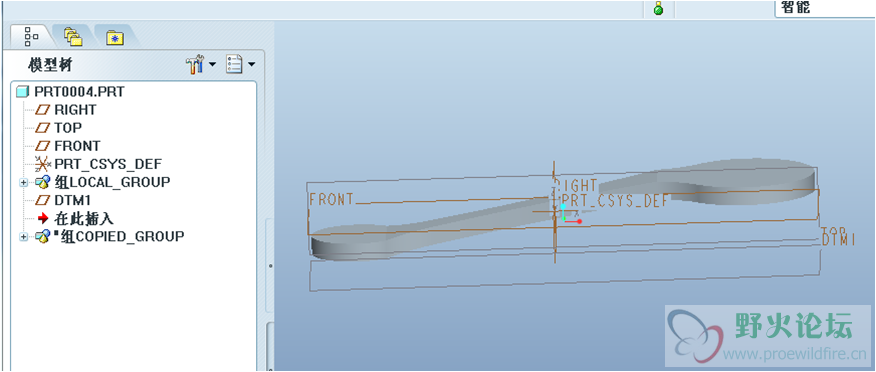The image size is (876, 372).
Task: Expand the settings dropdown arrow beside hammer
Action: point(212,65)
